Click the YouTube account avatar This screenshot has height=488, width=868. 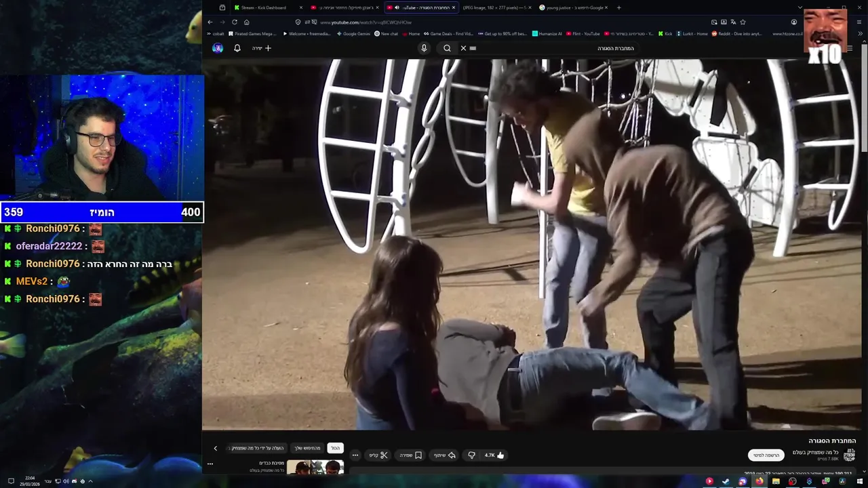tap(218, 48)
